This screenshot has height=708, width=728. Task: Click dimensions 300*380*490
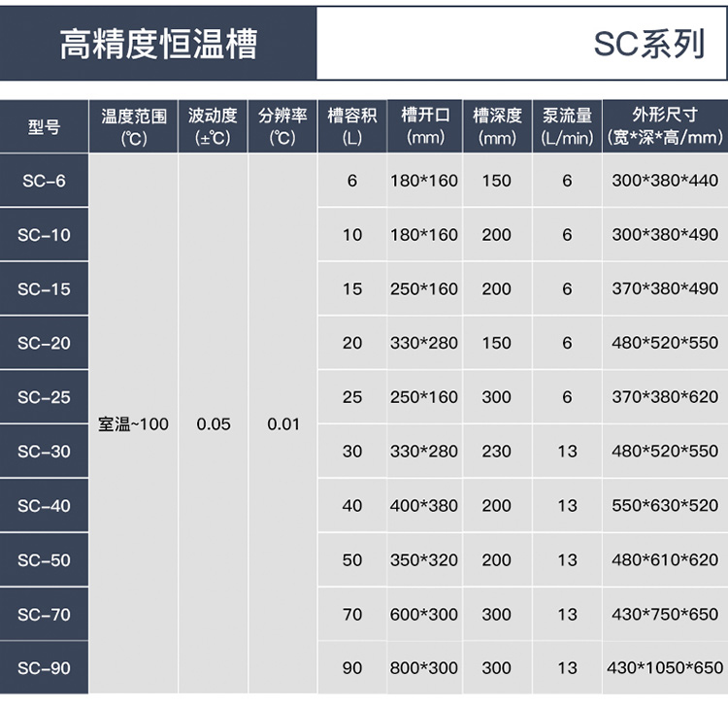click(665, 235)
